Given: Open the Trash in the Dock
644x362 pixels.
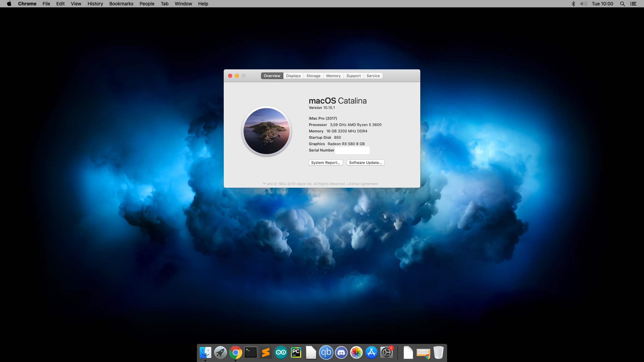Looking at the screenshot, I should (438, 353).
